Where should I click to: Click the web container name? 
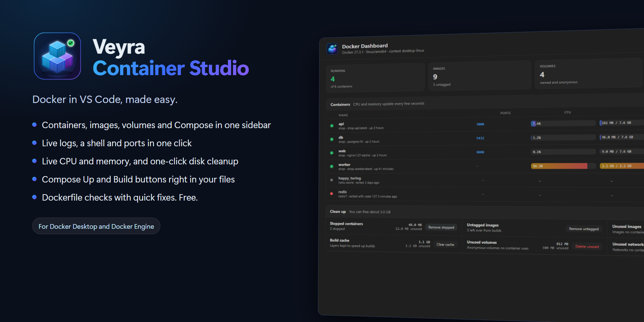(x=342, y=151)
